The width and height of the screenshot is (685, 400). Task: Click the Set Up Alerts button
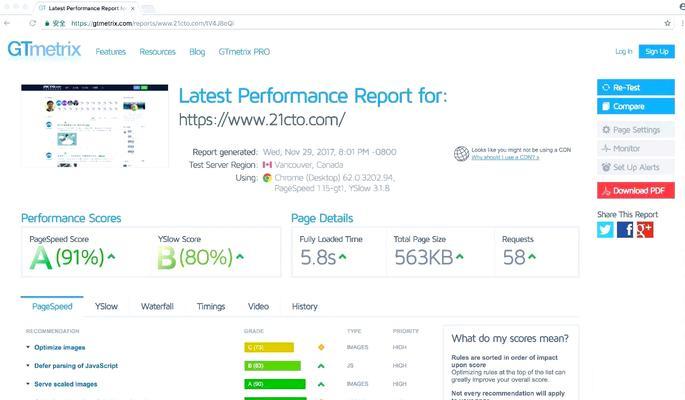[x=636, y=167]
